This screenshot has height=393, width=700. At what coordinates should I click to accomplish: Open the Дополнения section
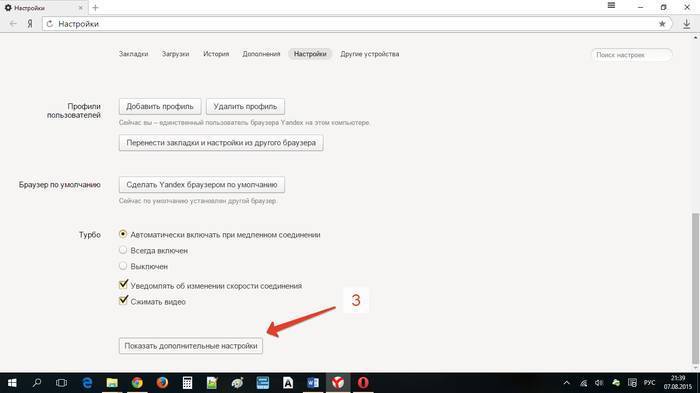pyautogui.click(x=261, y=54)
